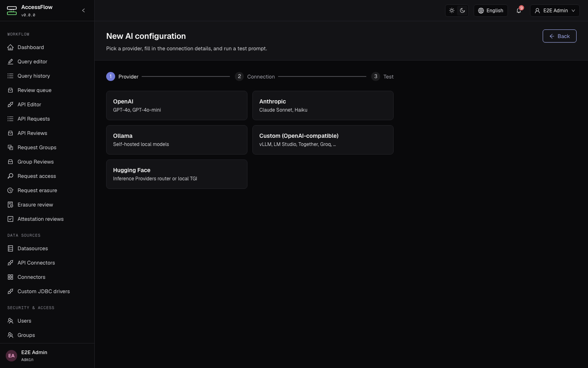Click the v0.0.0 version text
This screenshot has width=588, height=368.
pos(28,15)
